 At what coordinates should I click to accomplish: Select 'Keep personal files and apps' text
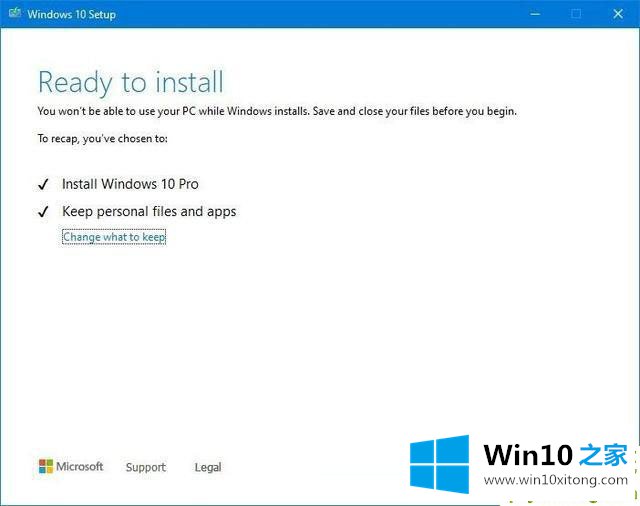tap(149, 211)
